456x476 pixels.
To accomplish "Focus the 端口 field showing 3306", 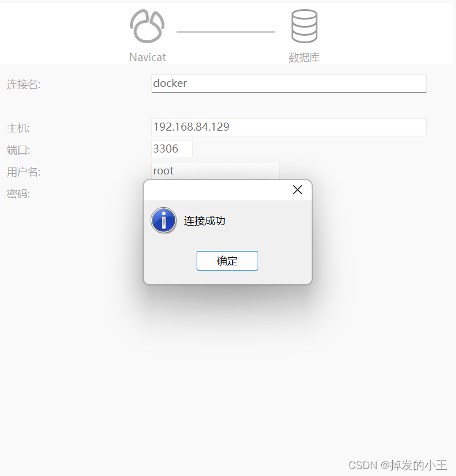I will [x=171, y=149].
